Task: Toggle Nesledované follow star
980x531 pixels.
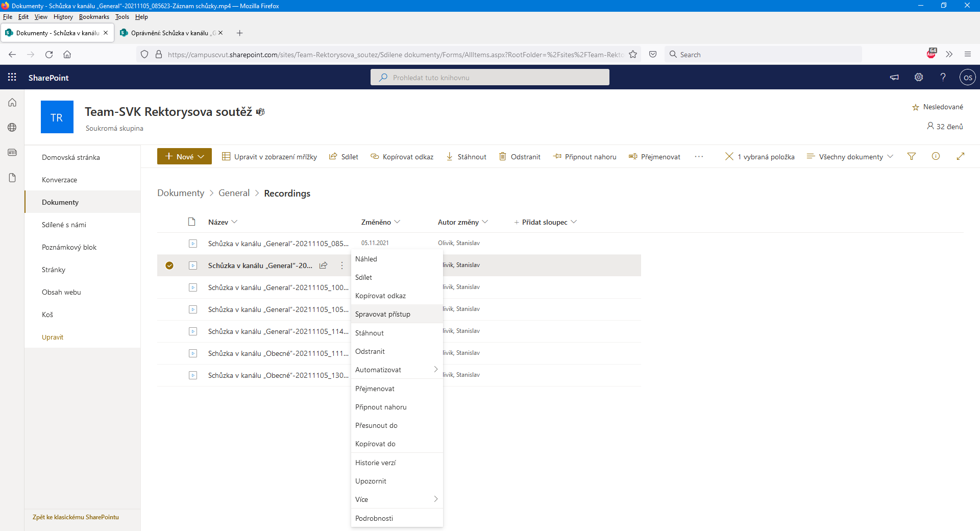Action: pos(916,107)
